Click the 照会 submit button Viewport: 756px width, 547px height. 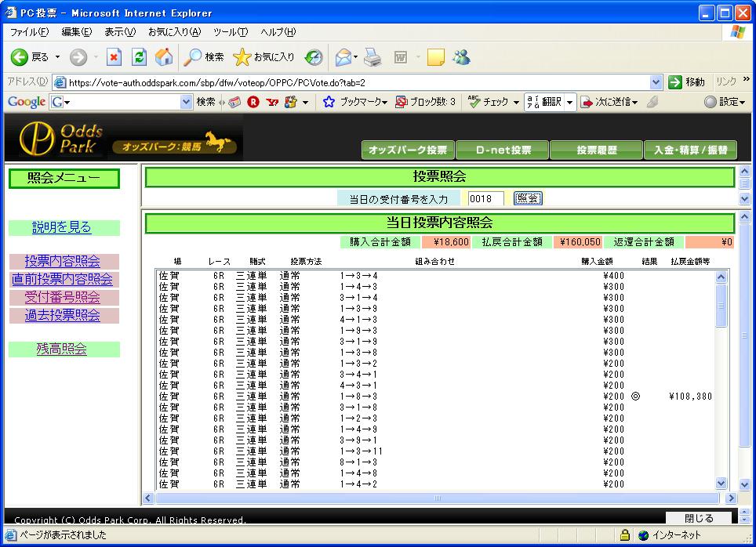point(528,198)
